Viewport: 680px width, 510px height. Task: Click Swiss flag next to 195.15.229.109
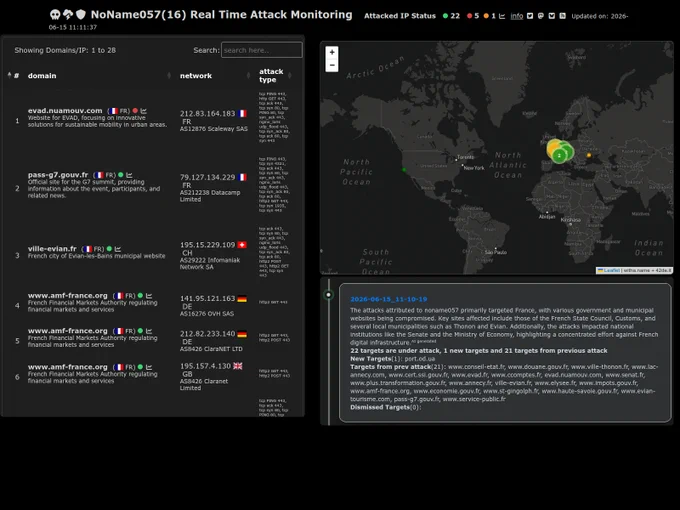click(x=242, y=245)
